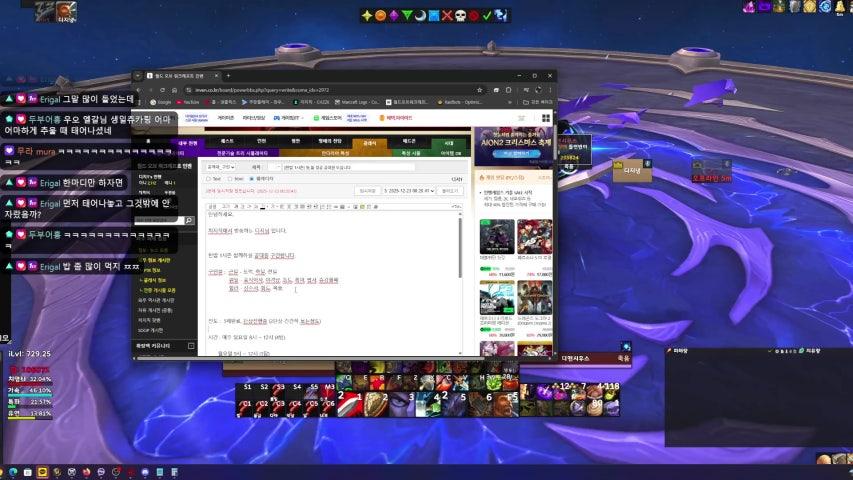The height and width of the screenshot is (480, 853).
Task: Place the orange circle raid marker
Action: pos(380,16)
